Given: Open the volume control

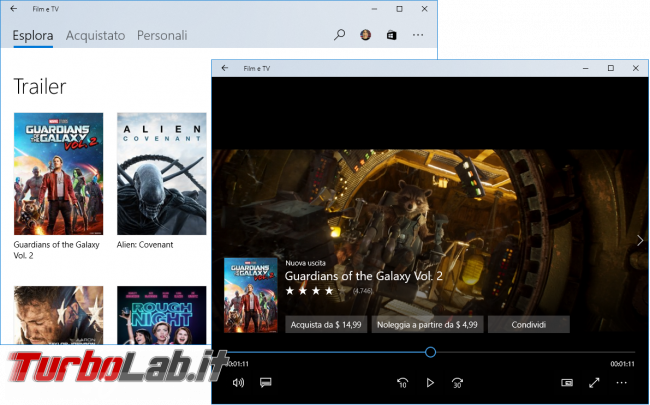Looking at the screenshot, I should pos(238,383).
